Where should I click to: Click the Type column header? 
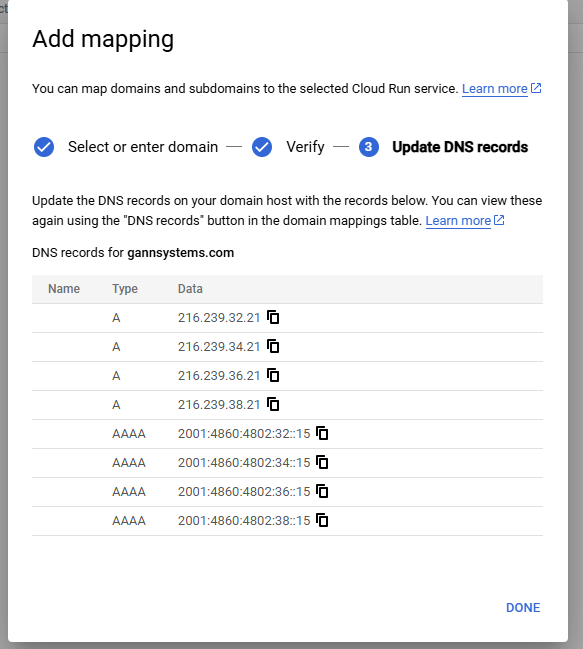[x=125, y=289]
